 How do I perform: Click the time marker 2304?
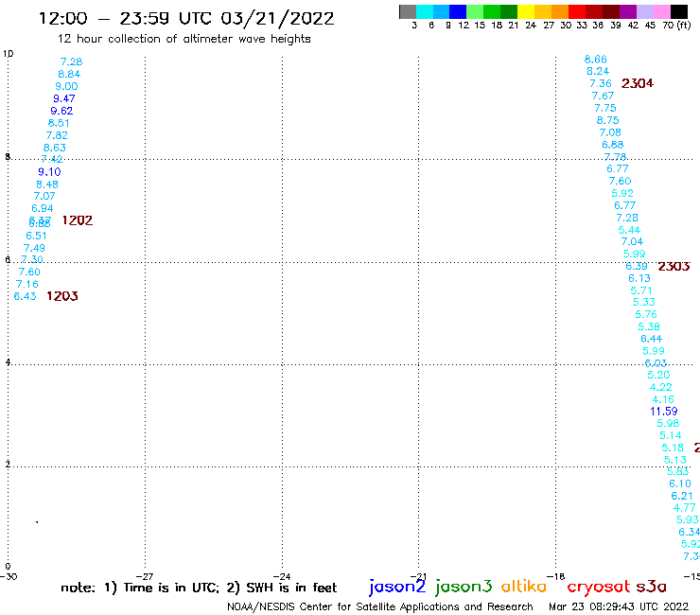pos(638,83)
